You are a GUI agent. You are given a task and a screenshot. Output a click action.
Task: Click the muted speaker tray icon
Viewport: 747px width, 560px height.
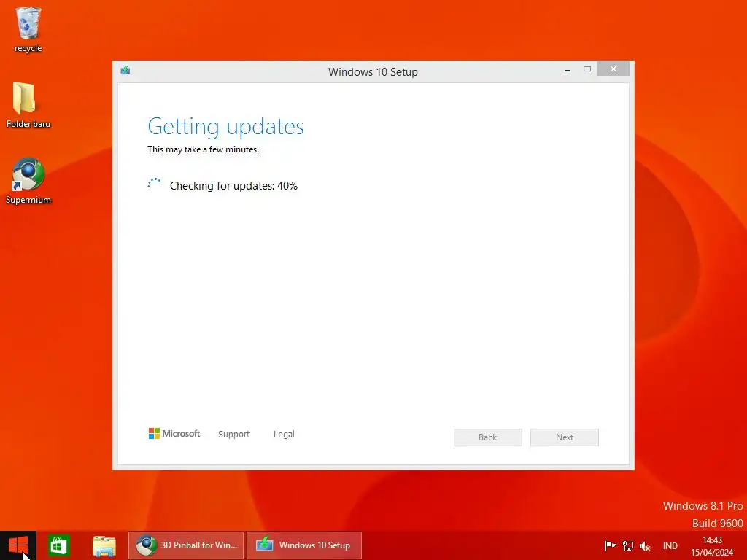coord(646,546)
